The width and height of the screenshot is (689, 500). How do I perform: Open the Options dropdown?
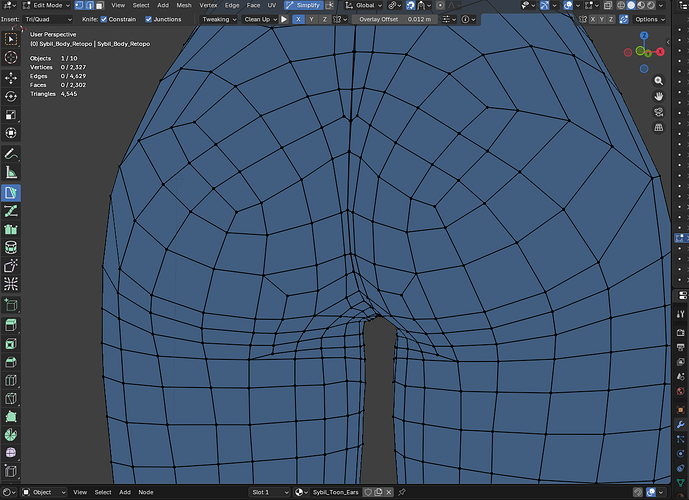pyautogui.click(x=649, y=19)
